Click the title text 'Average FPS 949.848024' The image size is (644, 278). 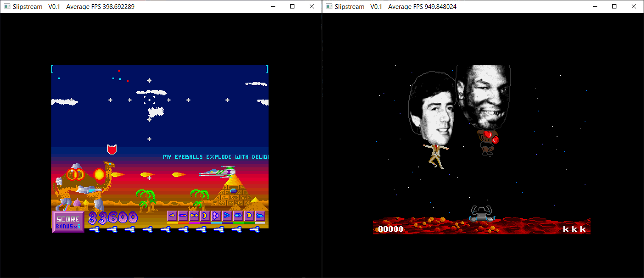423,7
